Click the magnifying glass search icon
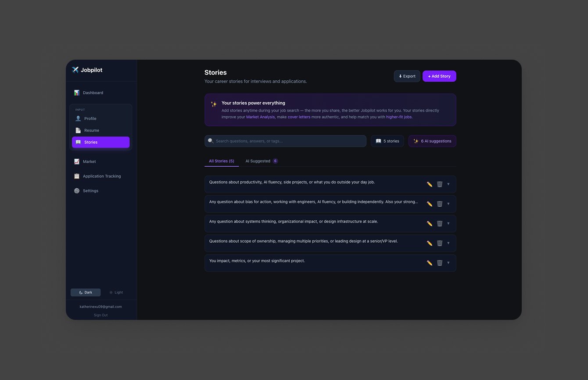This screenshot has width=588, height=380. [211, 141]
